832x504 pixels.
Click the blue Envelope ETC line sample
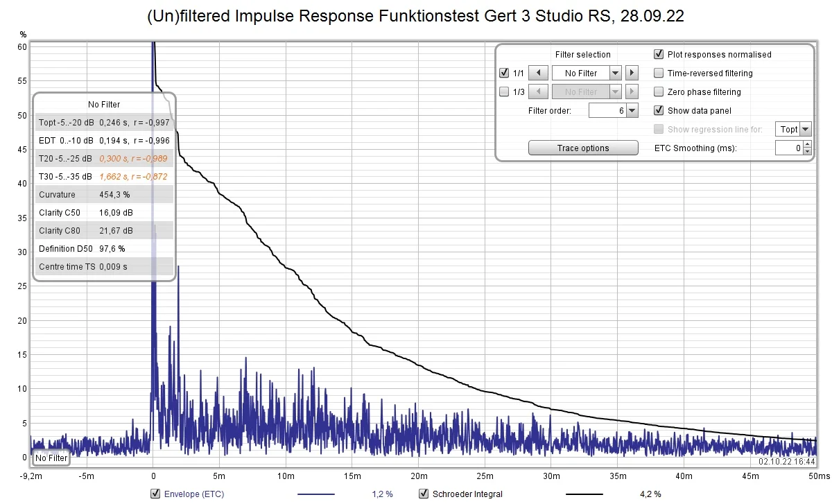(316, 494)
